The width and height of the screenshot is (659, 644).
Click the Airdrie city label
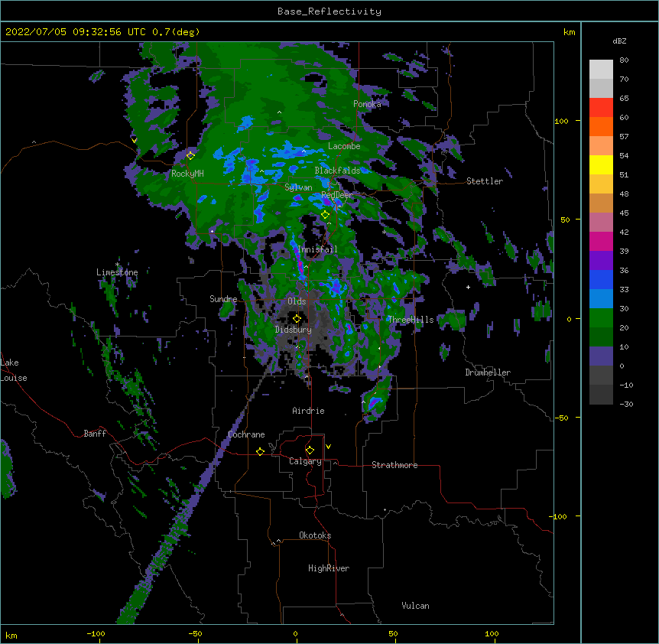(309, 411)
